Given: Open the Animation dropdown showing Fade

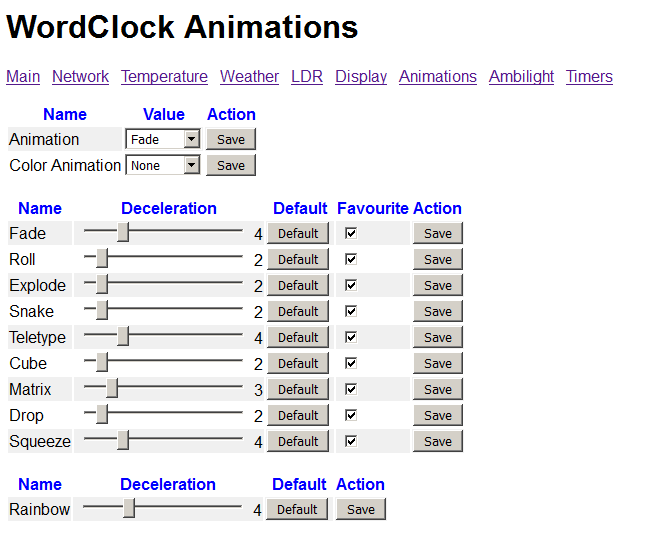Looking at the screenshot, I should point(163,139).
